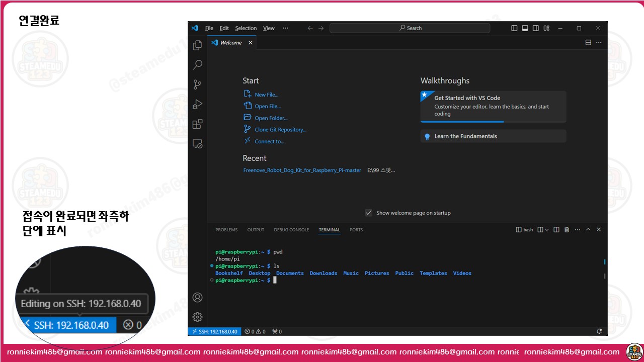Viewport: 644px width, 362px height.
Task: Click the bash terminal profile label
Action: pyautogui.click(x=524, y=230)
